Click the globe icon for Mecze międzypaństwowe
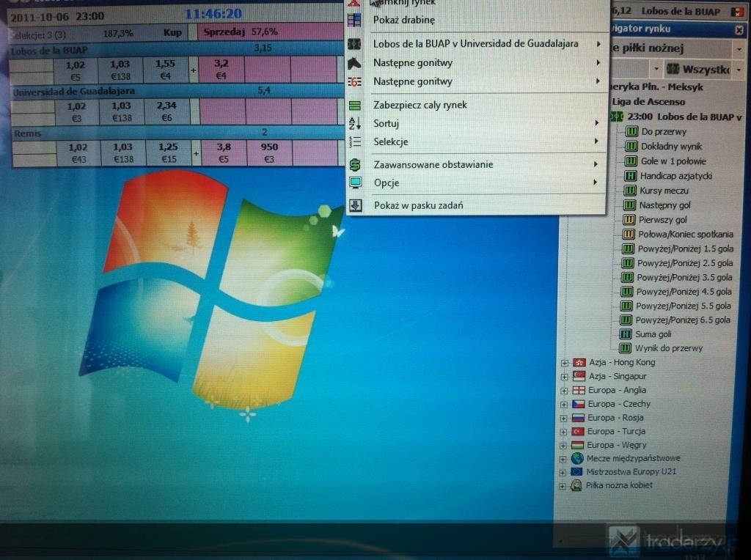The width and height of the screenshot is (751, 560). click(577, 459)
